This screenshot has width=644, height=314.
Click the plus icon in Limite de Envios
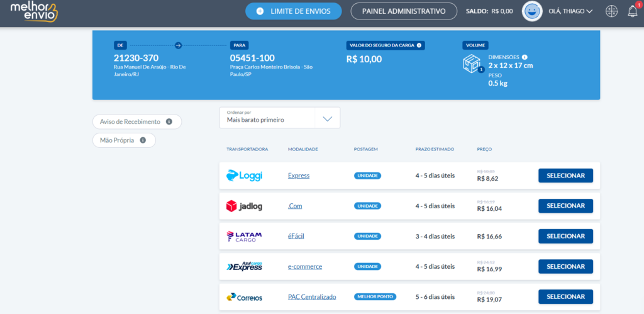pos(260,11)
